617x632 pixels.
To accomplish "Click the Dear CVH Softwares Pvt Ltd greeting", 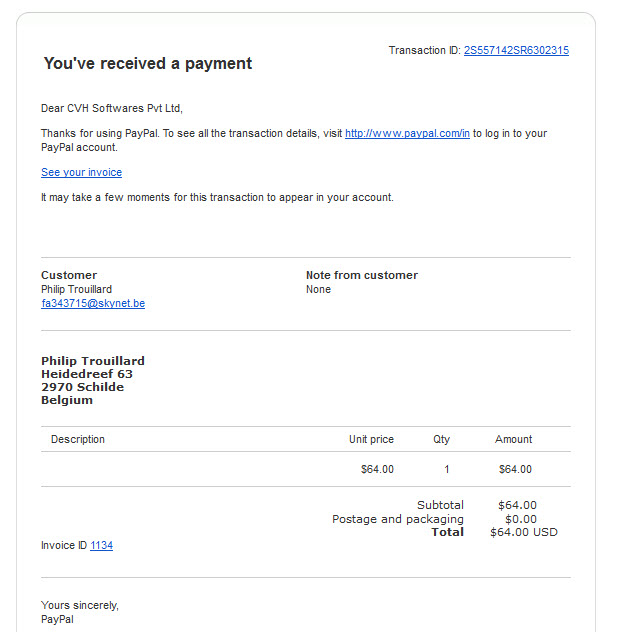I will (112, 108).
